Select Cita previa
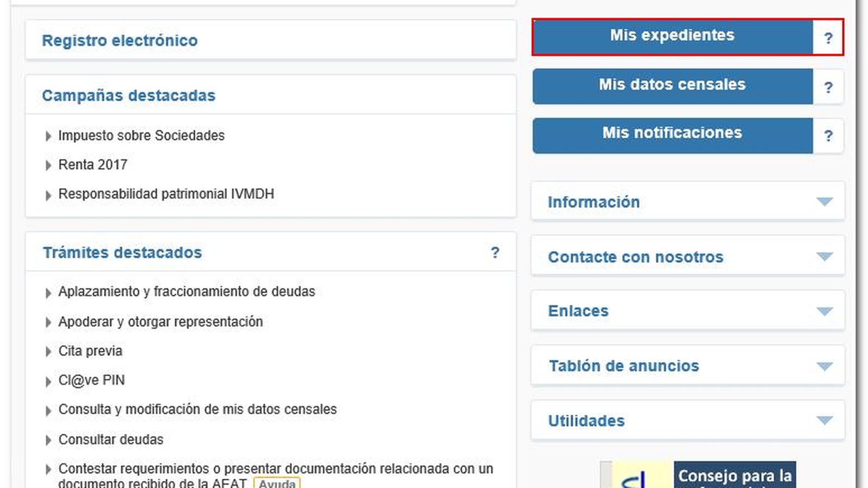The height and width of the screenshot is (488, 868). 90,351
